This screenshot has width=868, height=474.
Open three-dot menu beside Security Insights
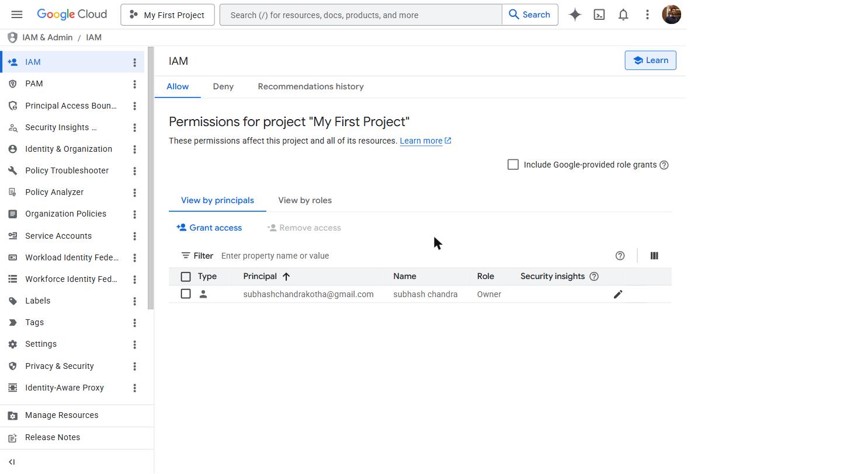(134, 127)
